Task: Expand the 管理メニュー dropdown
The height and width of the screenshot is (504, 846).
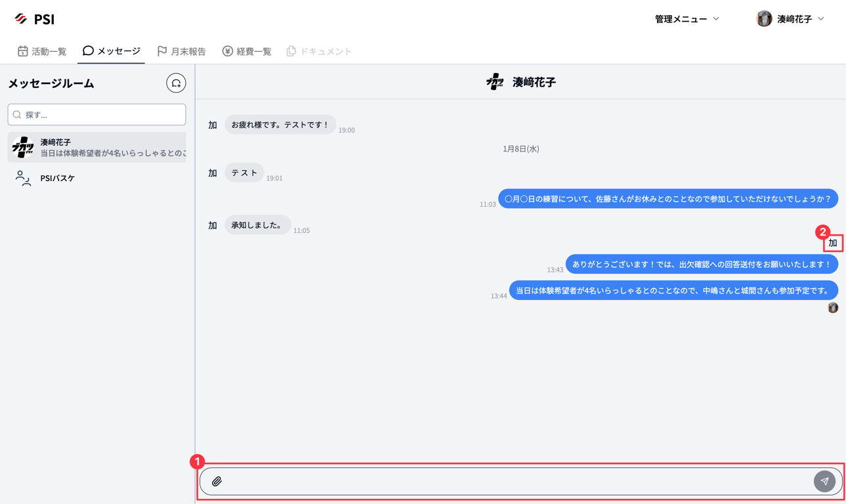Action: [687, 19]
